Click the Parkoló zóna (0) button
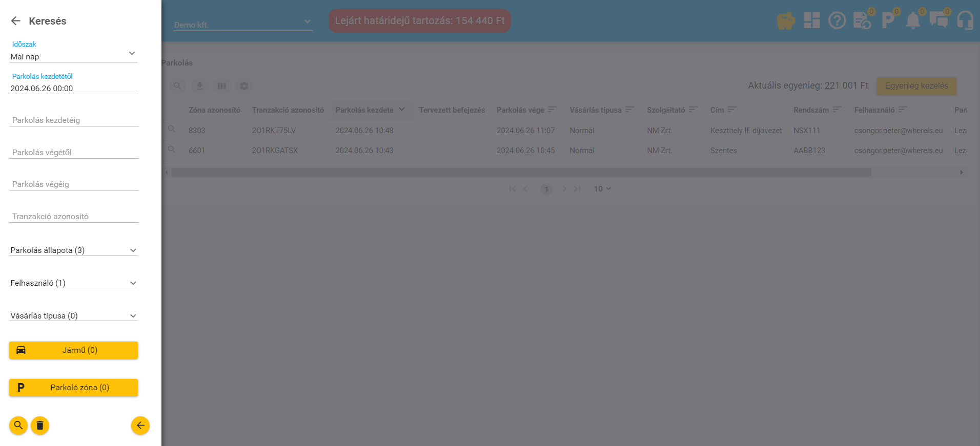Viewport: 980px width, 446px height. (73, 388)
